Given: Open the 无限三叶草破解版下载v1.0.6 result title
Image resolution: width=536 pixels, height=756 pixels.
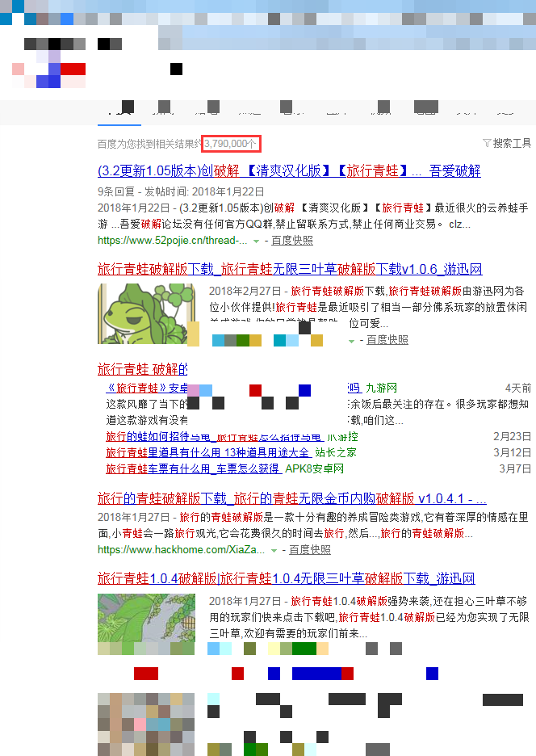Looking at the screenshot, I should coord(289,269).
